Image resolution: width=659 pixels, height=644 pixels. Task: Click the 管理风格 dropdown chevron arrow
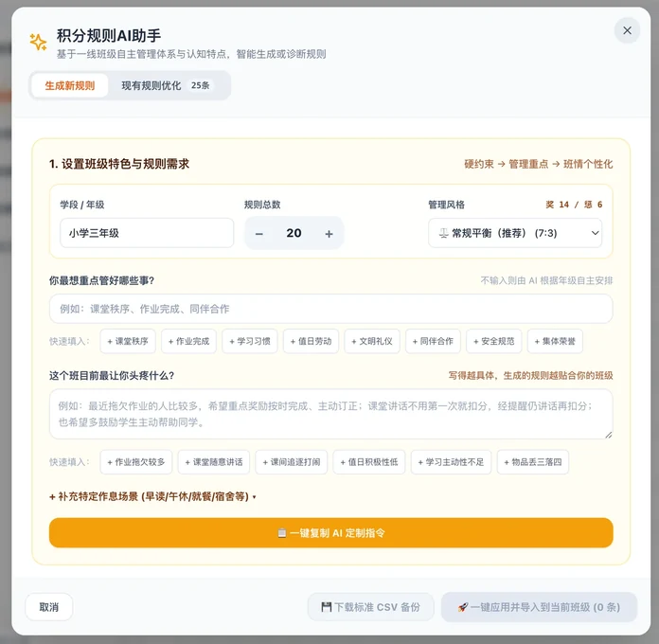coord(595,233)
